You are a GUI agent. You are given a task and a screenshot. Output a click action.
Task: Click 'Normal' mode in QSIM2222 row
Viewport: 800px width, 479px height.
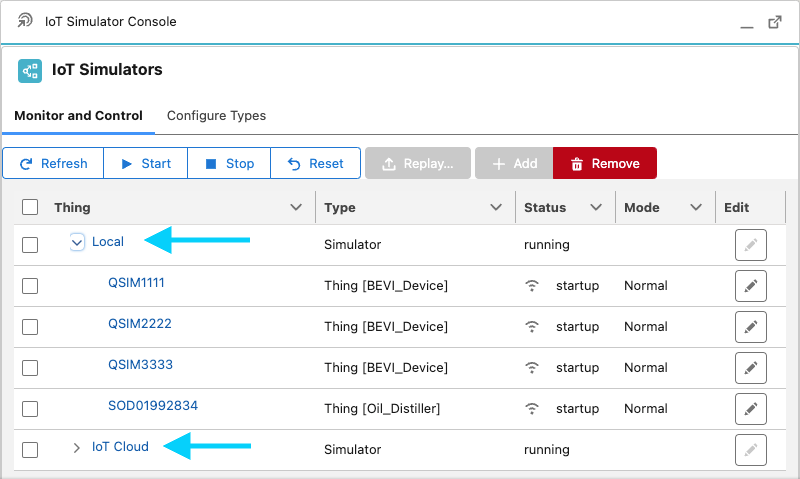645,326
